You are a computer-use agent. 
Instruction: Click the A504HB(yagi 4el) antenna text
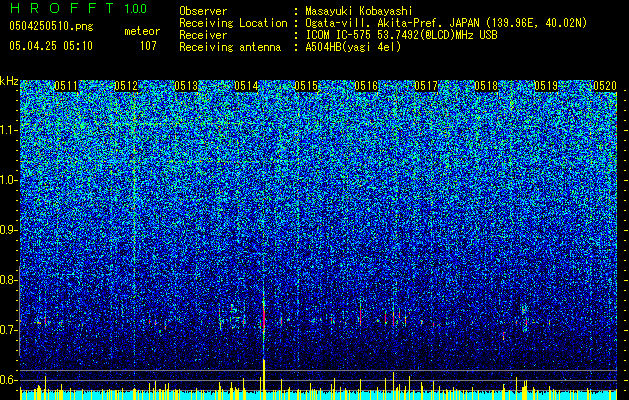point(353,47)
